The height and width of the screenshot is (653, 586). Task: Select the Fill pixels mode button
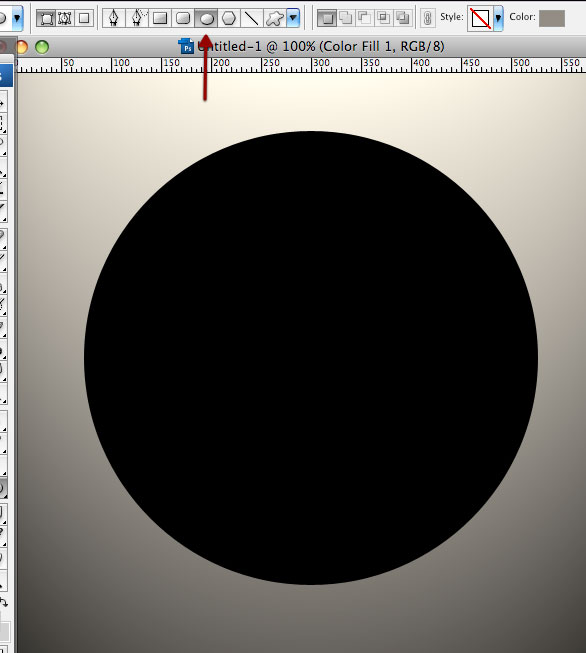tap(84, 18)
